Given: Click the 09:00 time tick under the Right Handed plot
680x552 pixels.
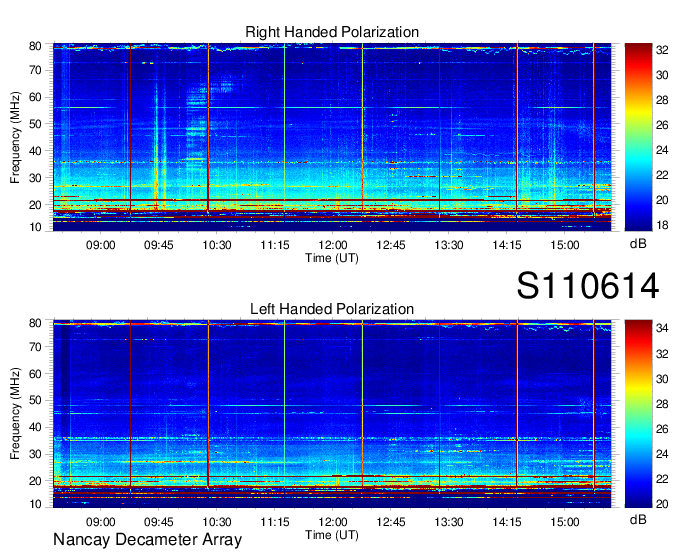Looking at the screenshot, I should click(101, 245).
